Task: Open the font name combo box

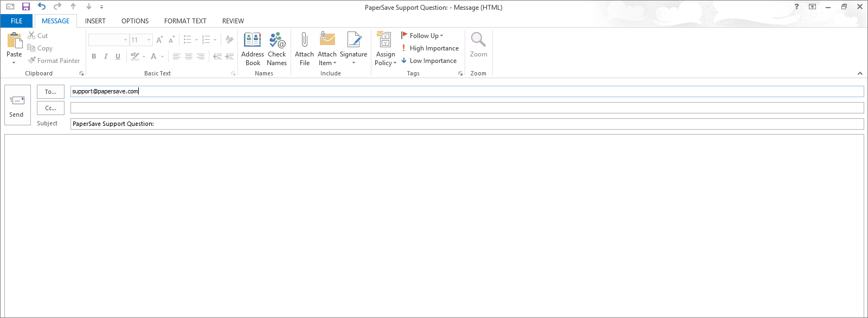Action: click(108, 40)
